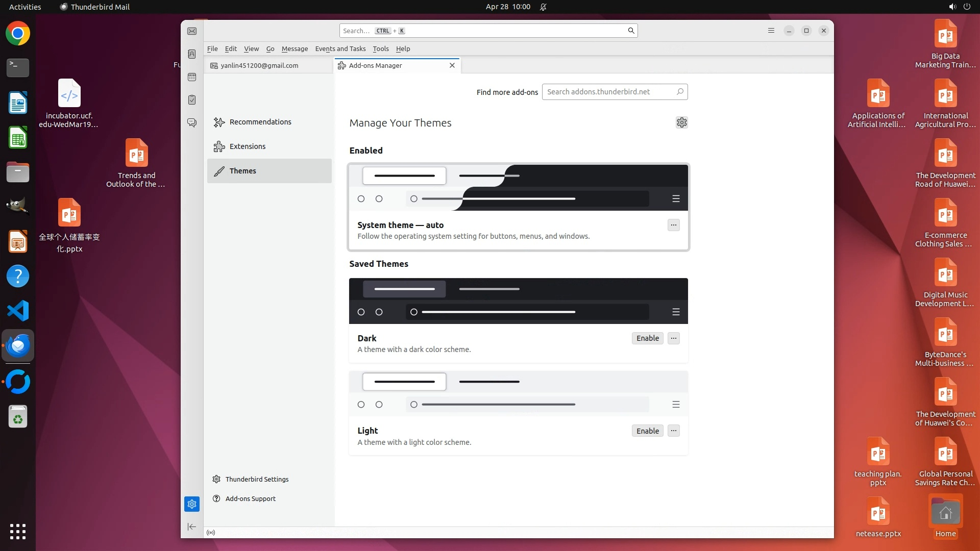Select the Dark theme preview thumbnail
980x551 pixels.
tap(518, 301)
